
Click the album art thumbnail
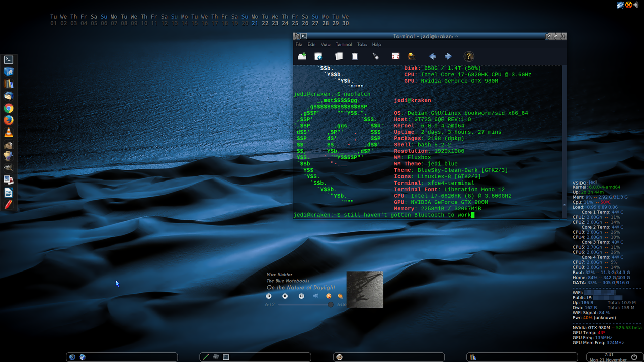365,290
